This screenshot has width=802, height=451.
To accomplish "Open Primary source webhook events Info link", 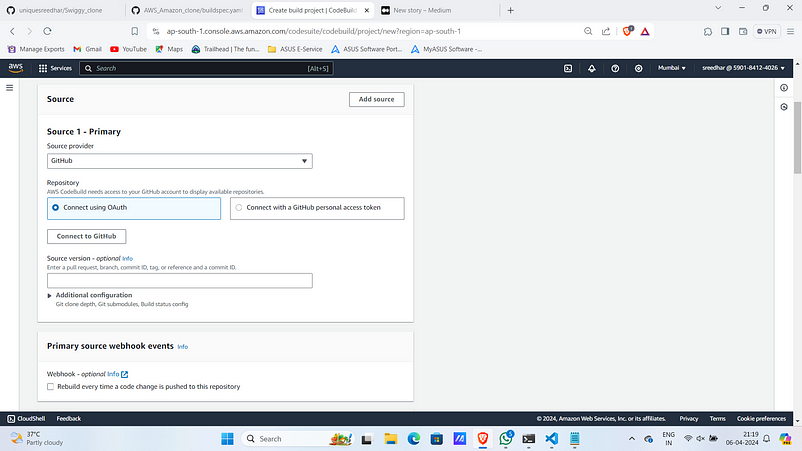I will [x=183, y=347].
